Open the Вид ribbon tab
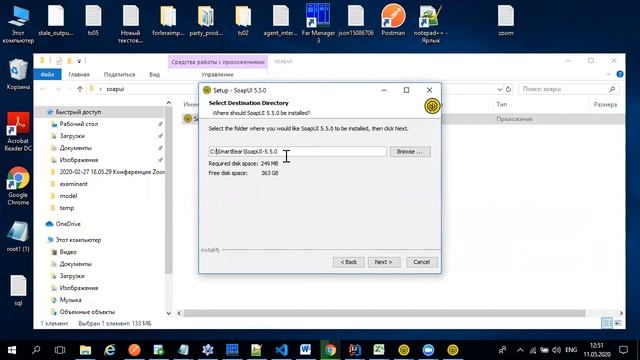The width and height of the screenshot is (640, 360). pos(154,74)
